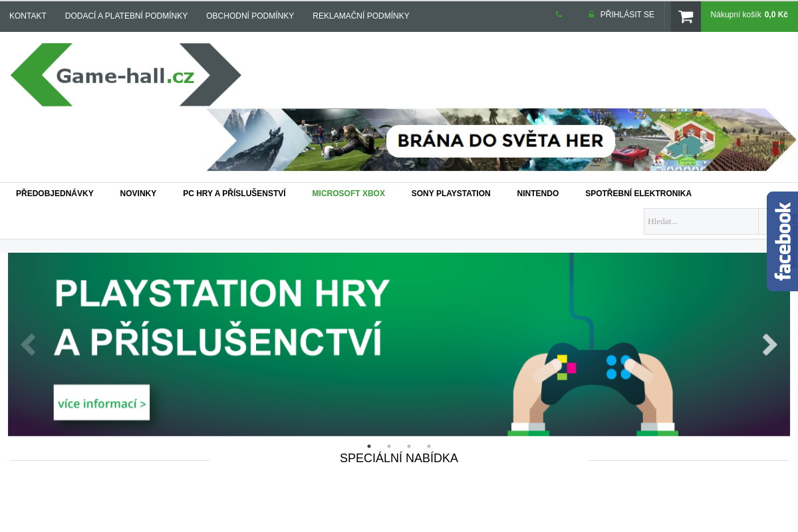The width and height of the screenshot is (798, 532).
Task: Click the shopping cart icon
Action: [686, 17]
